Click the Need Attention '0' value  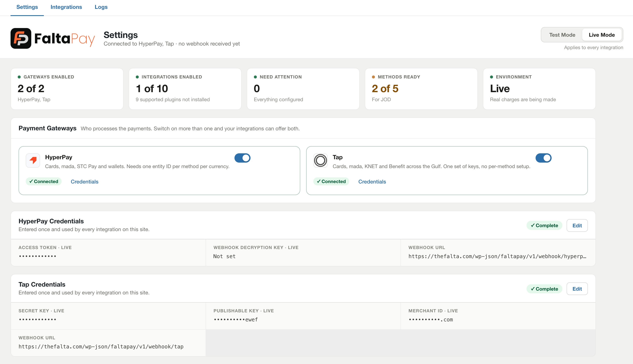tap(257, 89)
